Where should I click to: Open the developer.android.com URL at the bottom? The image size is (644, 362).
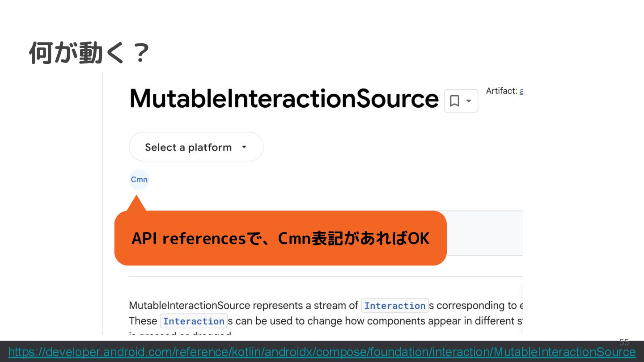(x=322, y=352)
